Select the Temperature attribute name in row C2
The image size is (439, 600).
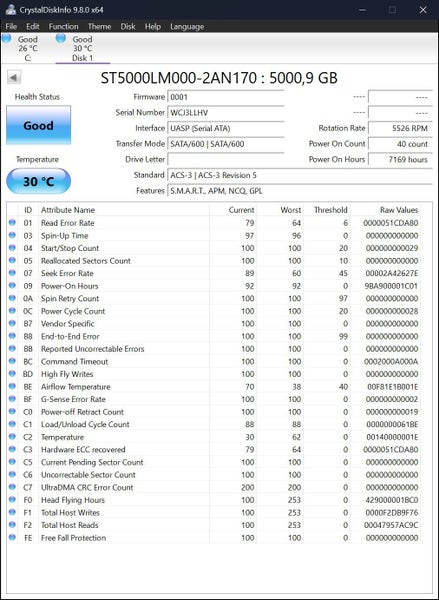(x=62, y=437)
